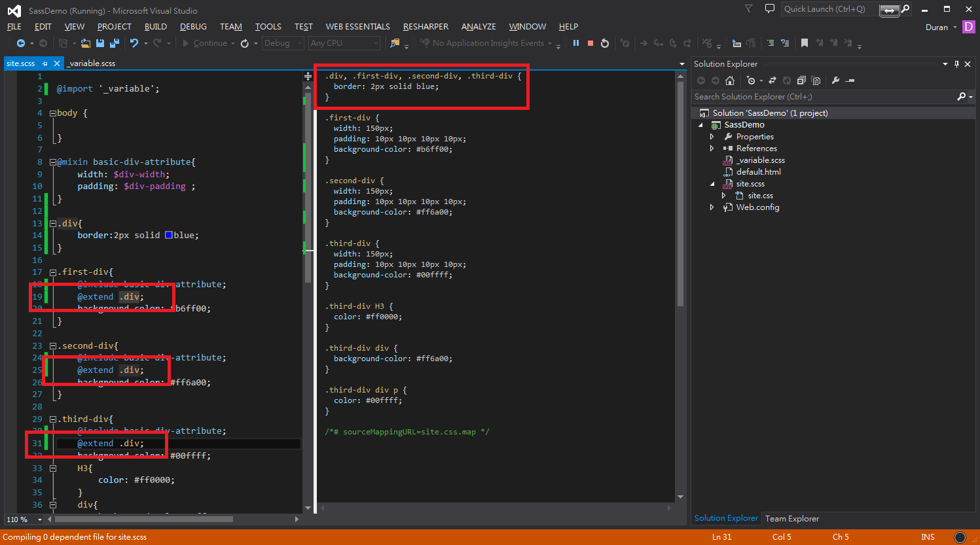Screen dimensions: 980x545
Task: Restart the debugging session
Action: pyautogui.click(x=605, y=43)
